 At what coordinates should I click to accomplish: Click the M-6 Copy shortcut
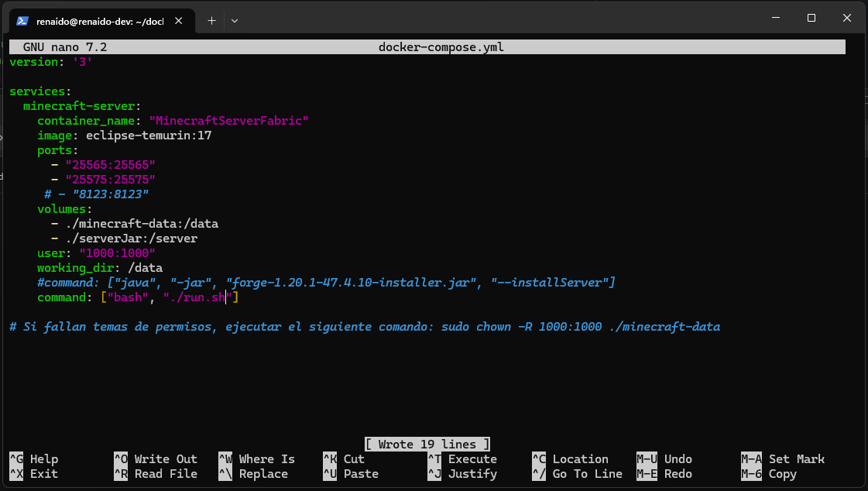(x=769, y=474)
